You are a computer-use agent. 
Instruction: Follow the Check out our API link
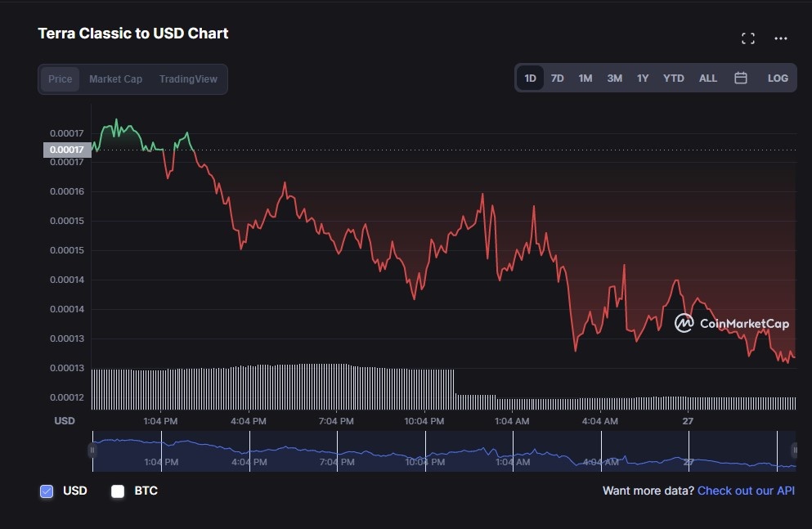point(747,491)
